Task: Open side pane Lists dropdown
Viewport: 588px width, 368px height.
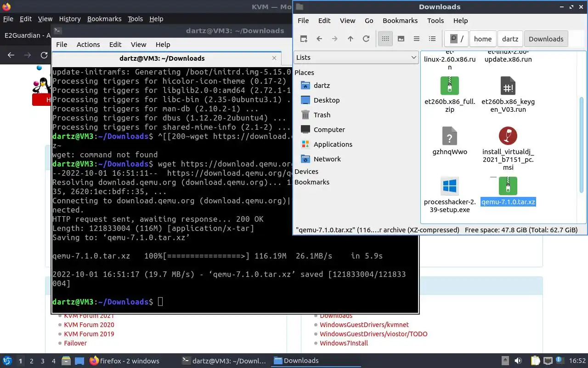Action: pyautogui.click(x=356, y=57)
